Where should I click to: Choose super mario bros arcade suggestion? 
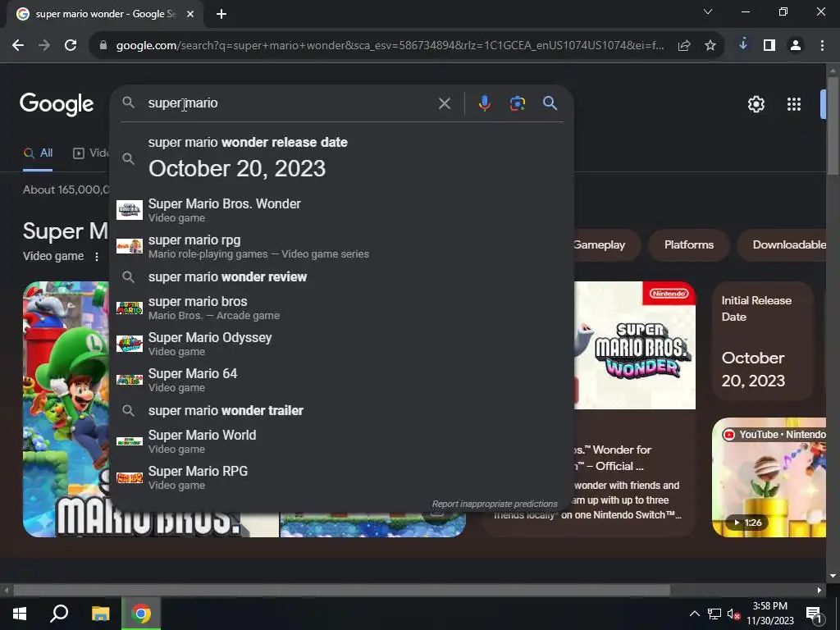[x=342, y=308]
